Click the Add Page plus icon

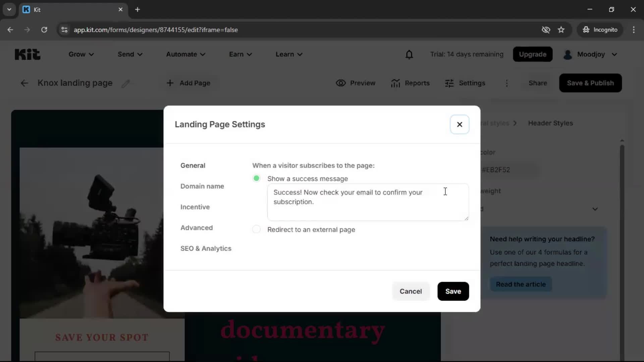(170, 83)
